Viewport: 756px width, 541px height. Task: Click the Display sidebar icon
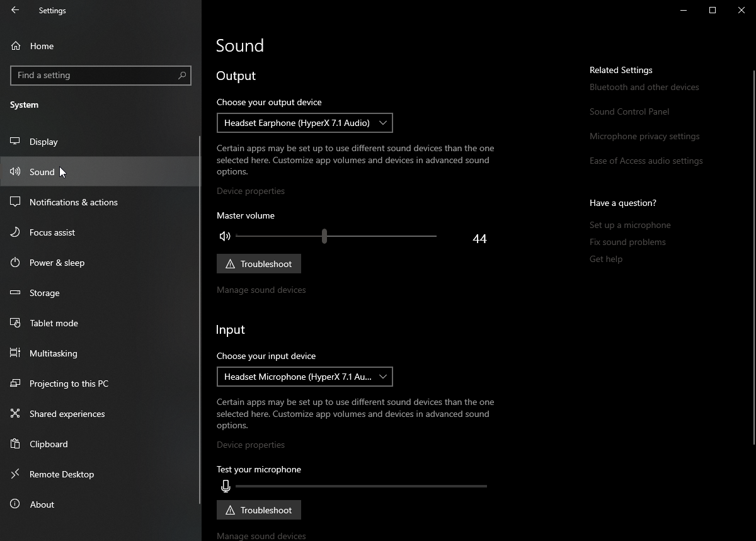[x=14, y=142]
